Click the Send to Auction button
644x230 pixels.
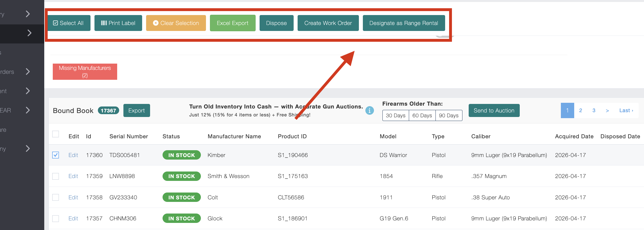pos(494,110)
